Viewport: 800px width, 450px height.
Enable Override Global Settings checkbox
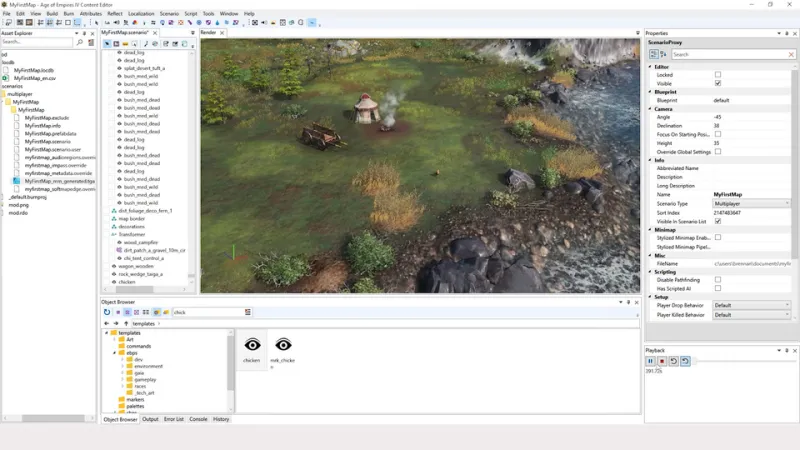point(718,152)
